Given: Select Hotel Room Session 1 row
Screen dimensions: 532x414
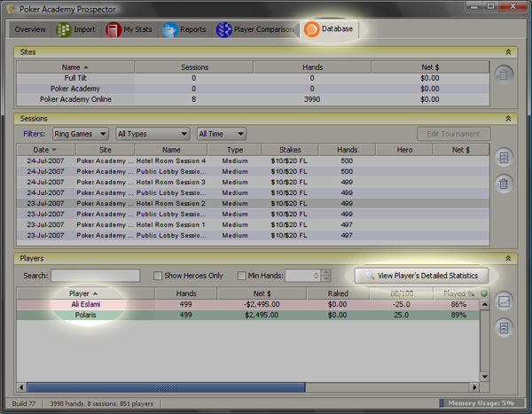Looking at the screenshot, I should [253, 224].
